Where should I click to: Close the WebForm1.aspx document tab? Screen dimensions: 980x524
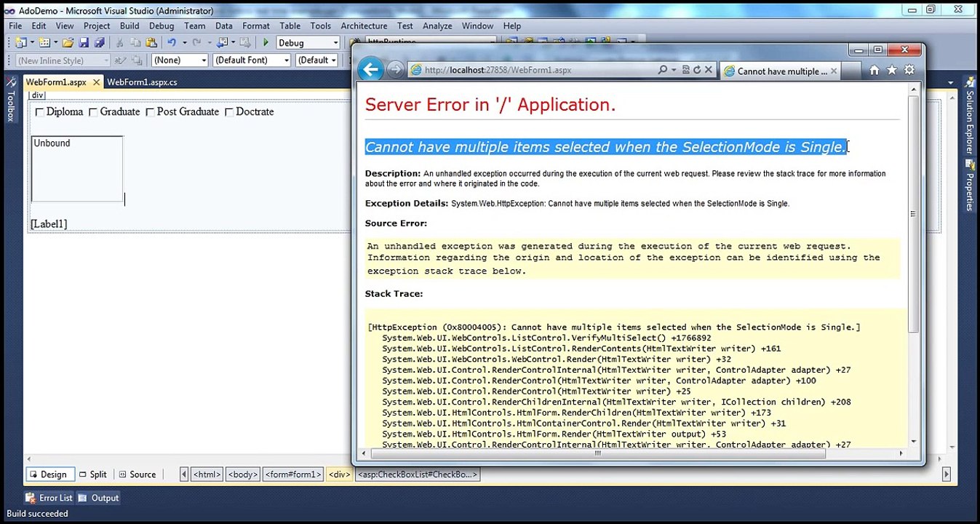[95, 82]
